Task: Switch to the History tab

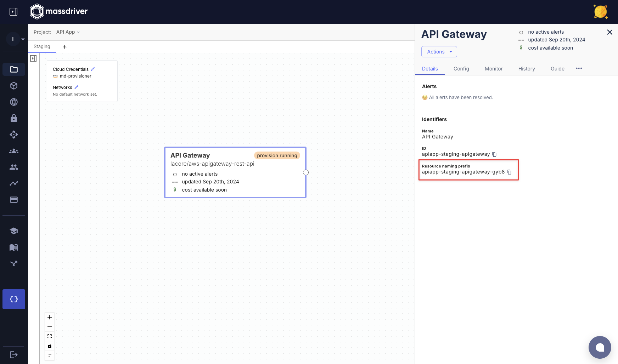Action: click(526, 69)
